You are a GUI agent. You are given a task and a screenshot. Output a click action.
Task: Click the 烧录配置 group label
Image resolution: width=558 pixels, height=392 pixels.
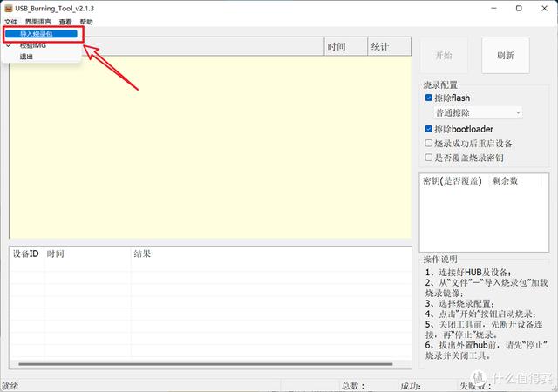(x=440, y=85)
